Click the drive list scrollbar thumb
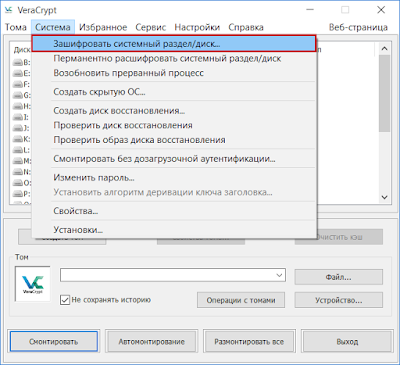 pos(384,93)
